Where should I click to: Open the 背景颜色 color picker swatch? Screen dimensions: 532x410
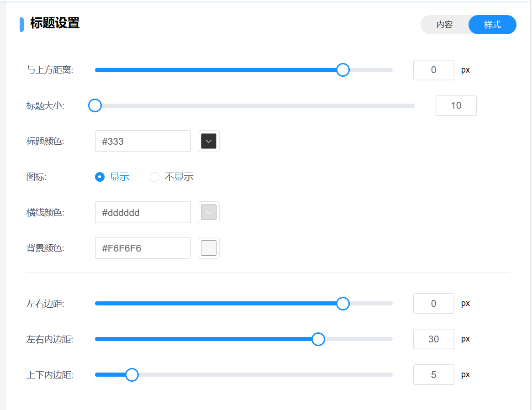click(x=209, y=248)
